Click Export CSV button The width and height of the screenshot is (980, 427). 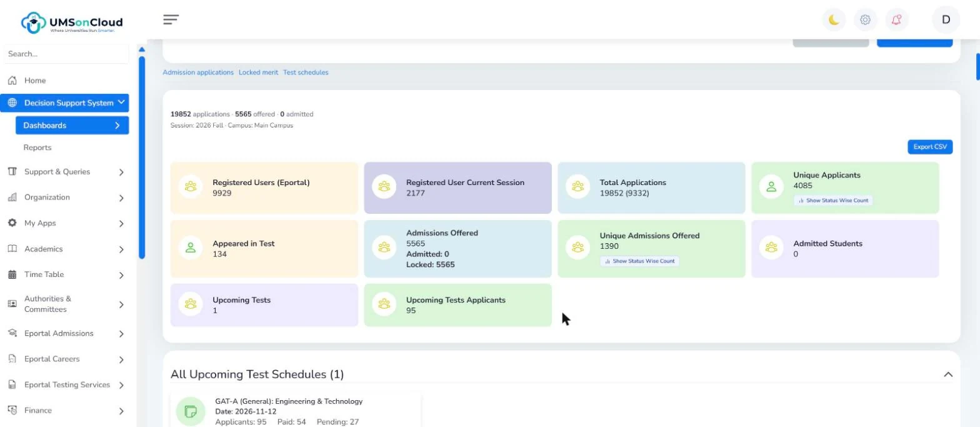click(930, 147)
